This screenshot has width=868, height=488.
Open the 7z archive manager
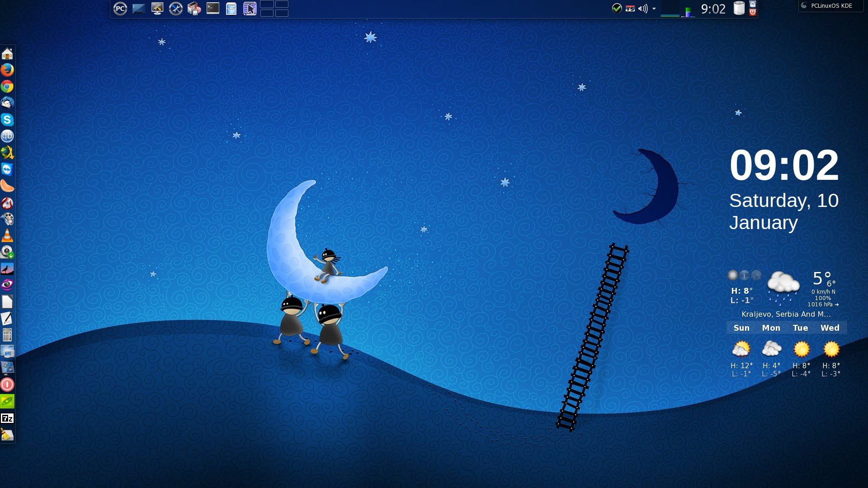click(7, 418)
